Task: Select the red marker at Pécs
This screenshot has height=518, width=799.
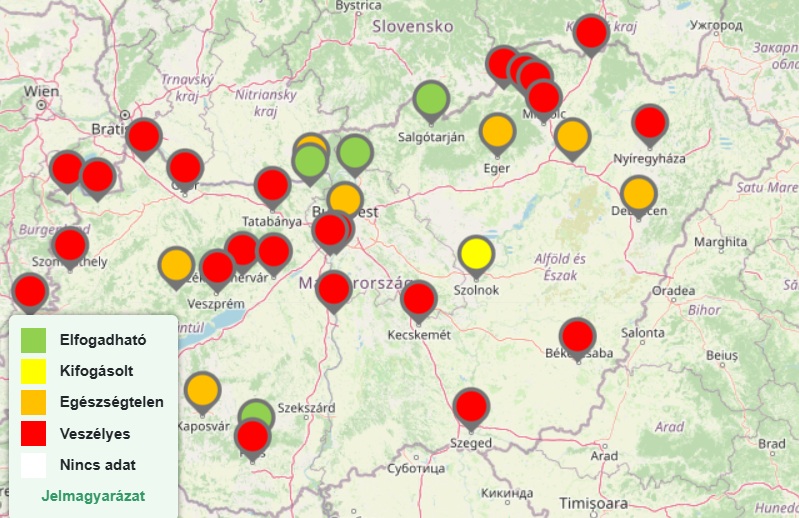Action: (253, 438)
